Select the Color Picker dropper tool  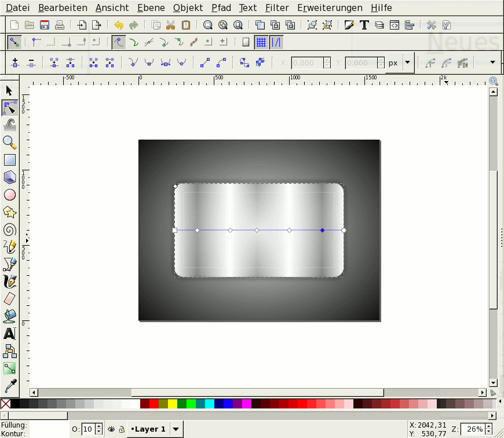pos(9,386)
